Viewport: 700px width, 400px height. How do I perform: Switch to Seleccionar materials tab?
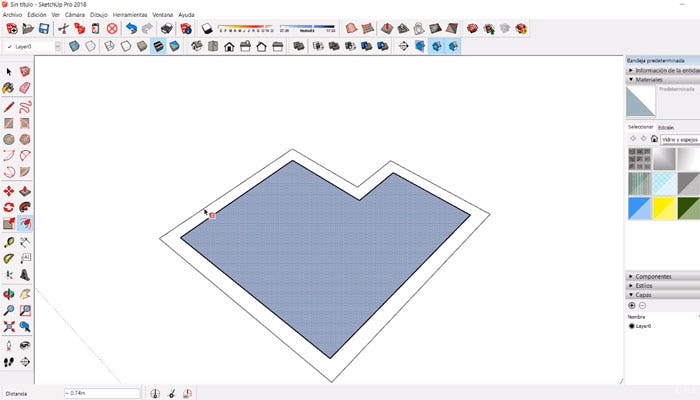[x=641, y=127]
